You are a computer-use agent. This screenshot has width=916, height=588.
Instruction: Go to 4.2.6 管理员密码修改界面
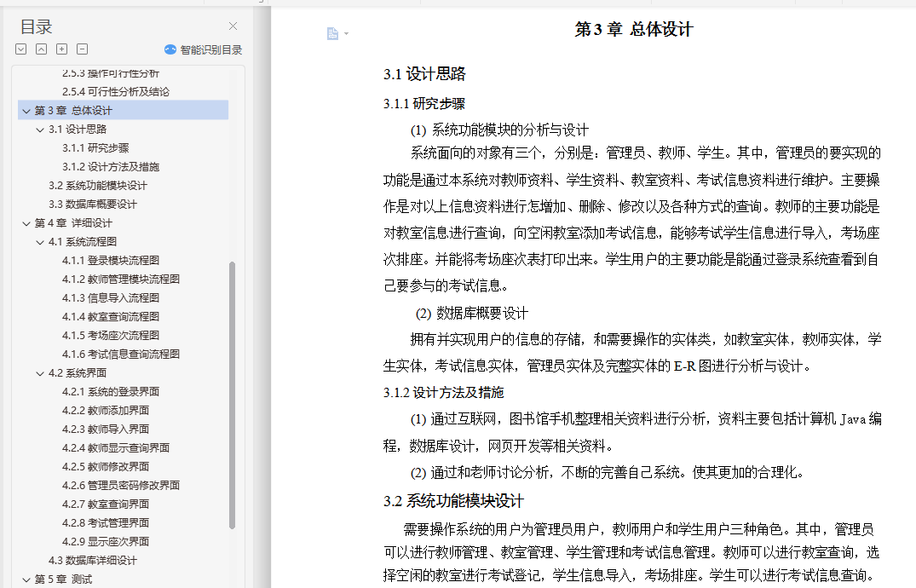pyautogui.click(x=121, y=485)
